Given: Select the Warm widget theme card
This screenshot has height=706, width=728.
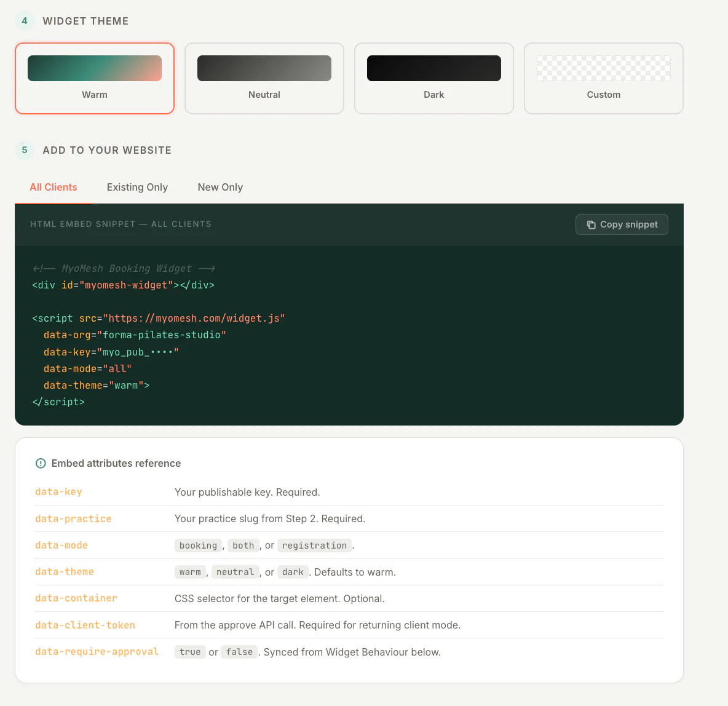Looking at the screenshot, I should tap(95, 79).
